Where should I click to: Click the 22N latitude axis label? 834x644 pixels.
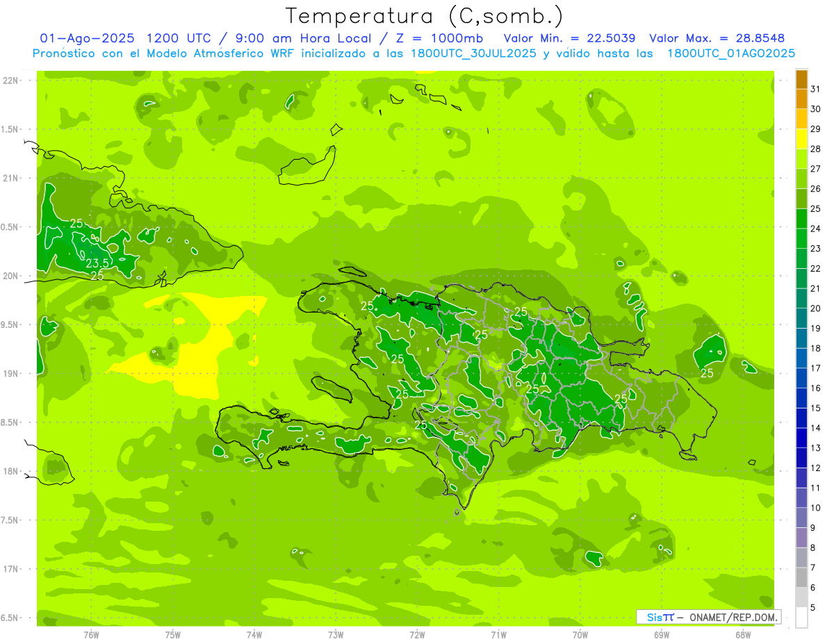[10, 81]
